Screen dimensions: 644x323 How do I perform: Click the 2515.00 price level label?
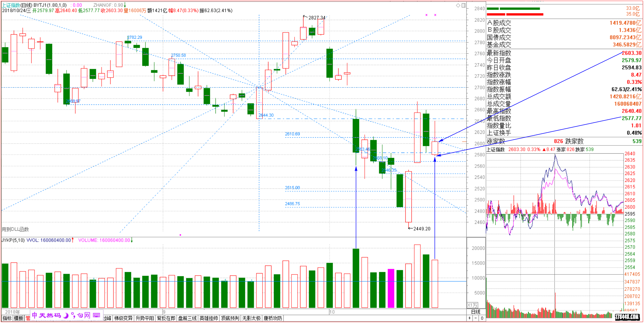(292, 188)
